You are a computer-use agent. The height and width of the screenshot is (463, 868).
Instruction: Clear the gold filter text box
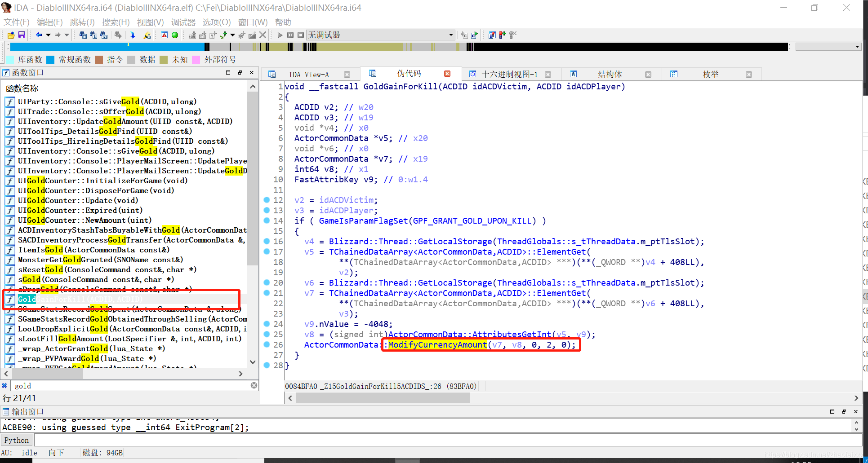[254, 385]
